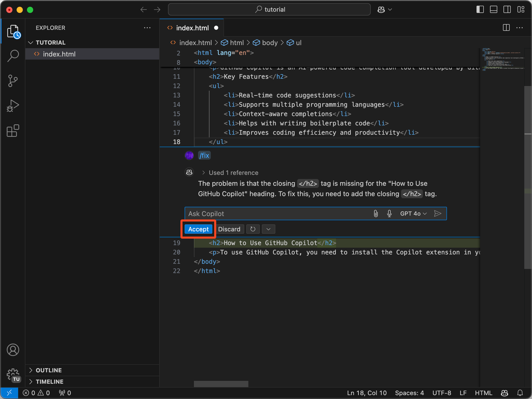The height and width of the screenshot is (399, 532).
Task: Open the Accounts icon in activity bar
Action: pos(13,350)
